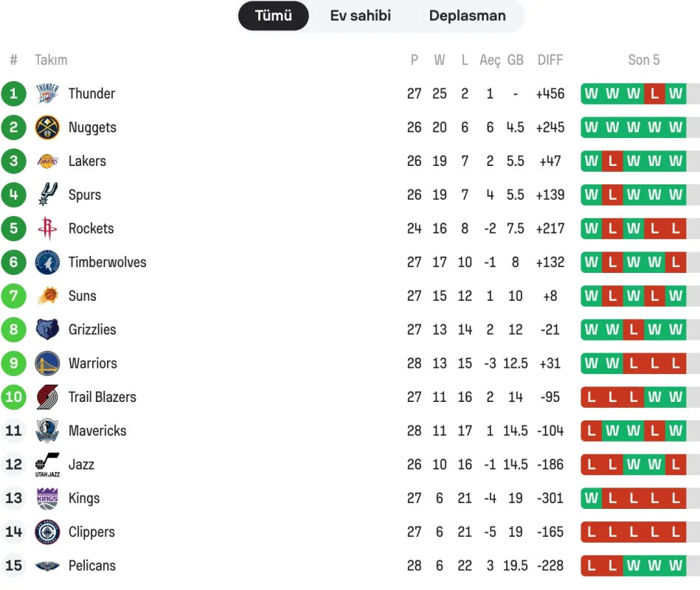700x590 pixels.
Task: Click the Grizzlies team logo
Action: tap(47, 330)
